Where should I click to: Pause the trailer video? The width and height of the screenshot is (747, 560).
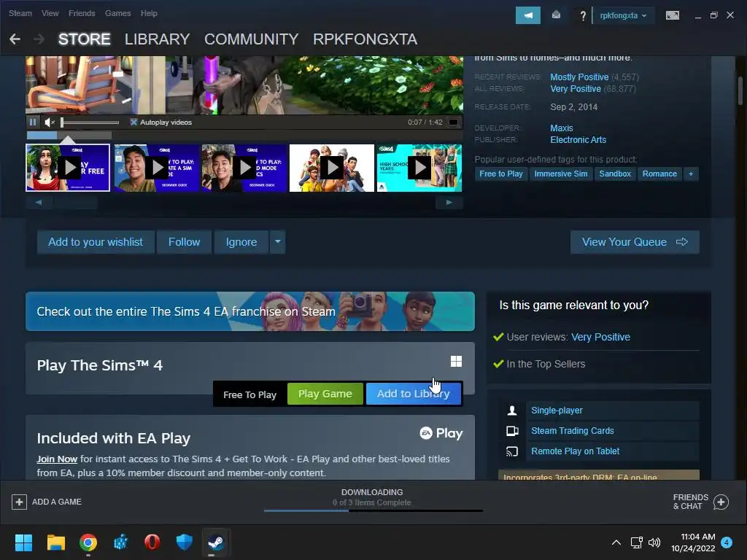(x=33, y=122)
